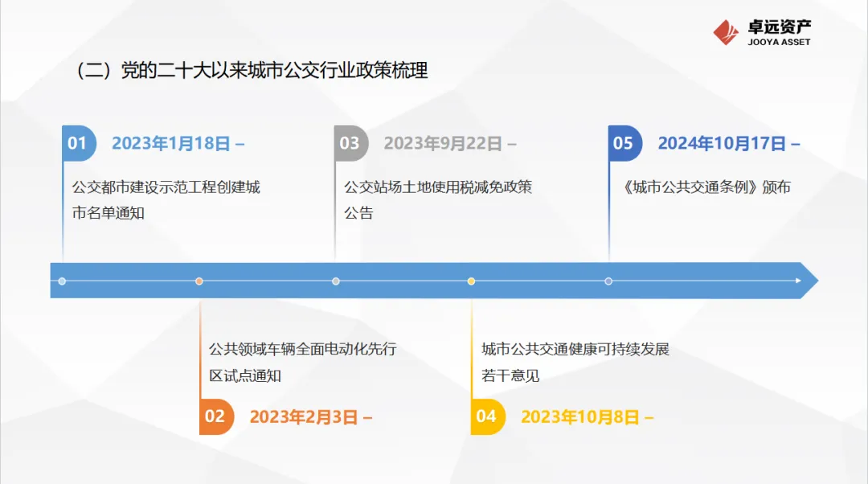Click the slide title 党的二十大以来城市公交行业政策梳理

click(275, 70)
